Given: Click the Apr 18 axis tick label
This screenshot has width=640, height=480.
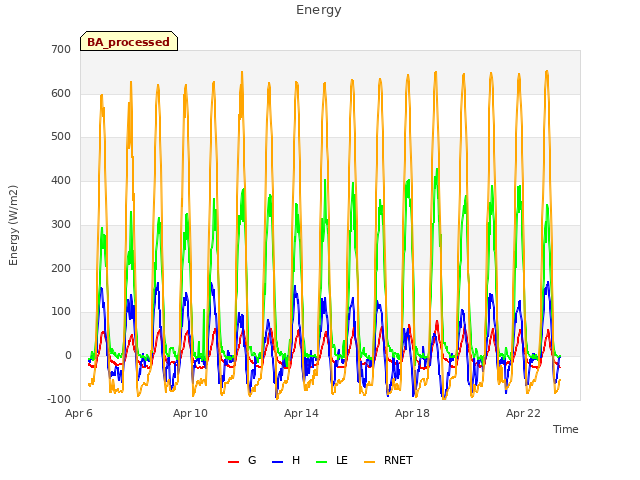Looking at the screenshot, I should point(412,413).
